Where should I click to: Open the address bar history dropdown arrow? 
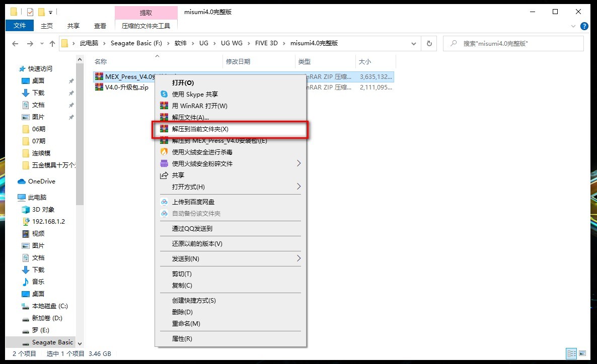point(414,43)
